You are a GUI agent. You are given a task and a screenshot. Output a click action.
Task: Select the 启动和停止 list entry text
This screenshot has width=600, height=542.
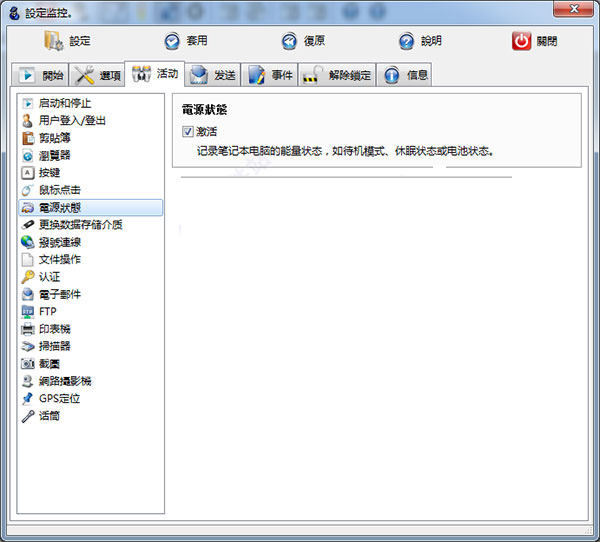pos(65,103)
